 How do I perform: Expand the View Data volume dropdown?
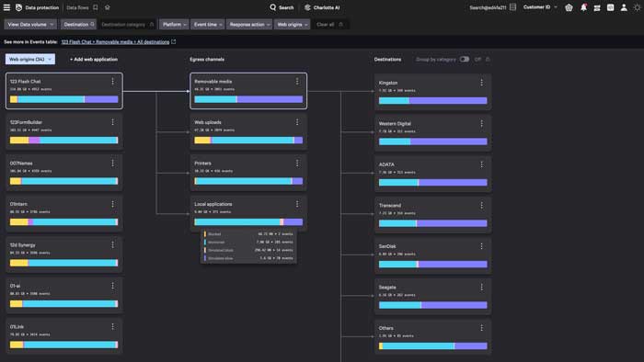tap(30, 25)
